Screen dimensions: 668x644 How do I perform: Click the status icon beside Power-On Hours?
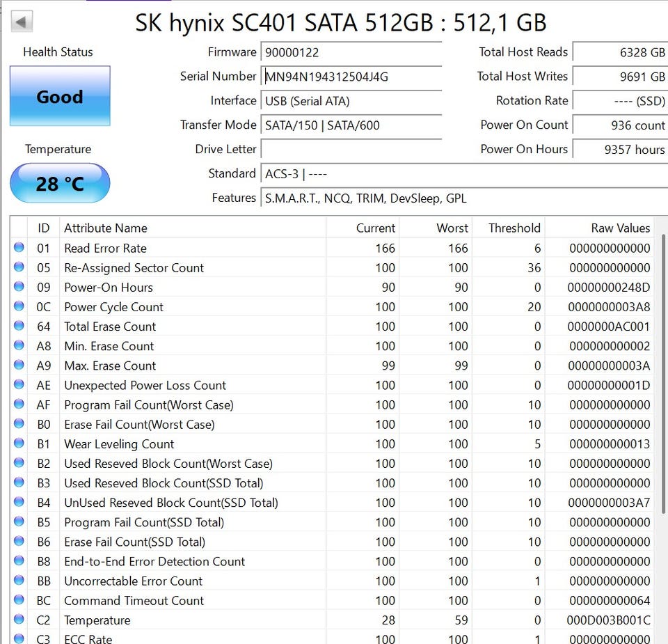(x=19, y=287)
